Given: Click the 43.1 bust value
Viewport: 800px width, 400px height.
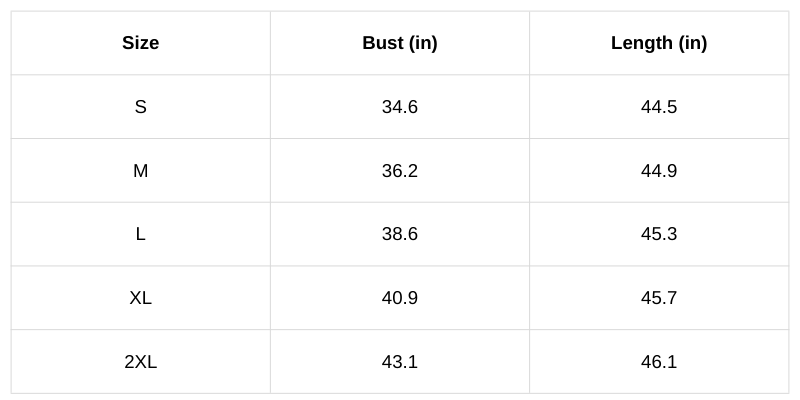Looking at the screenshot, I should tap(399, 362).
